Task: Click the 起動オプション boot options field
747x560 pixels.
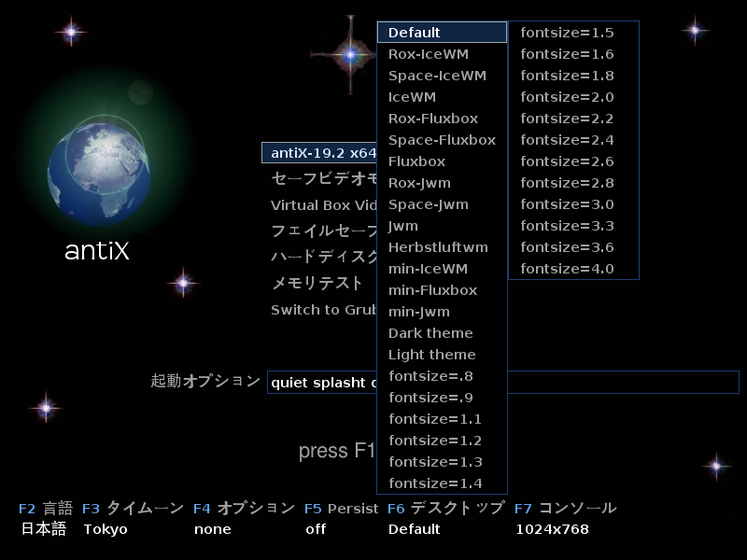Action: pos(503,382)
